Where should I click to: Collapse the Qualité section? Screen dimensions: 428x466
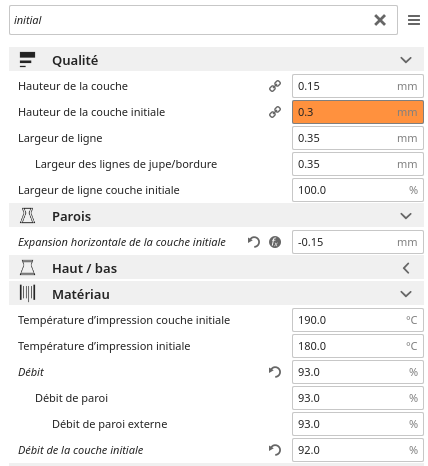pos(406,60)
